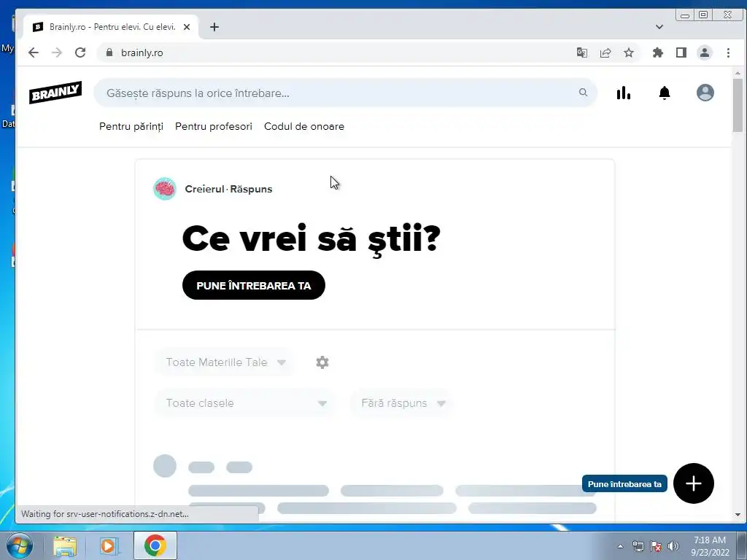747x560 pixels.
Task: Click the search magnifier icon
Action: tap(583, 93)
